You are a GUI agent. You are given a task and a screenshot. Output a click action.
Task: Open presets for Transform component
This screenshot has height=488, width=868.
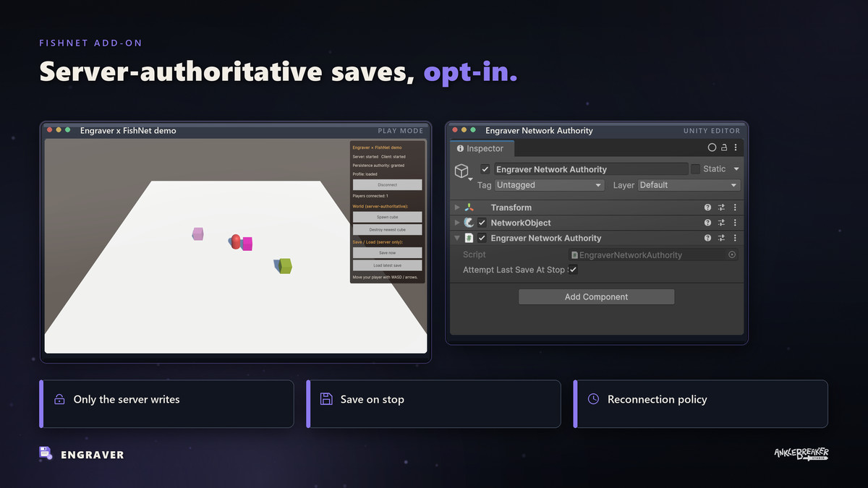click(721, 207)
